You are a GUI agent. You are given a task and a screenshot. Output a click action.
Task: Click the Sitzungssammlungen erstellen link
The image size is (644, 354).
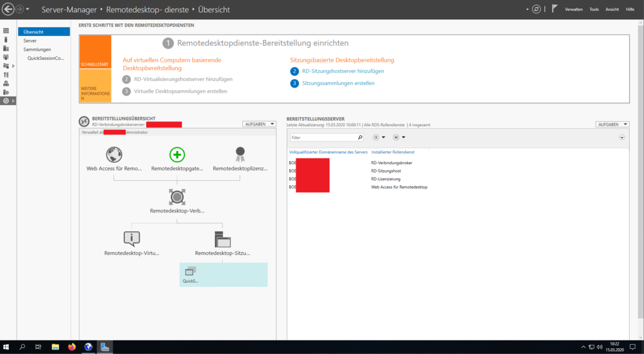pyautogui.click(x=338, y=83)
